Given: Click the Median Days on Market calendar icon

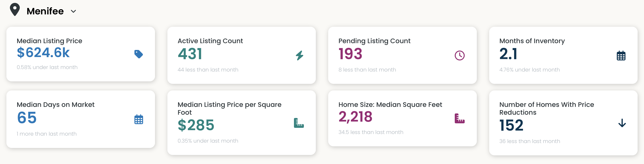Looking at the screenshot, I should [x=139, y=119].
